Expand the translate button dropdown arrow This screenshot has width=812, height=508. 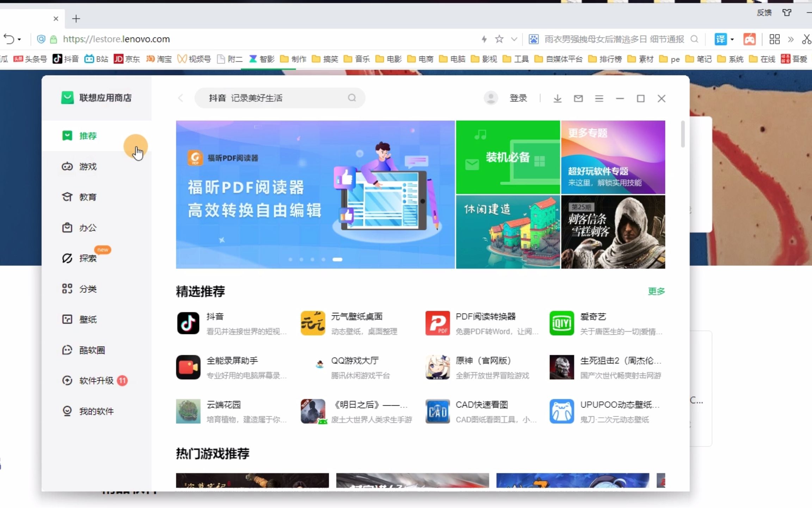732,40
